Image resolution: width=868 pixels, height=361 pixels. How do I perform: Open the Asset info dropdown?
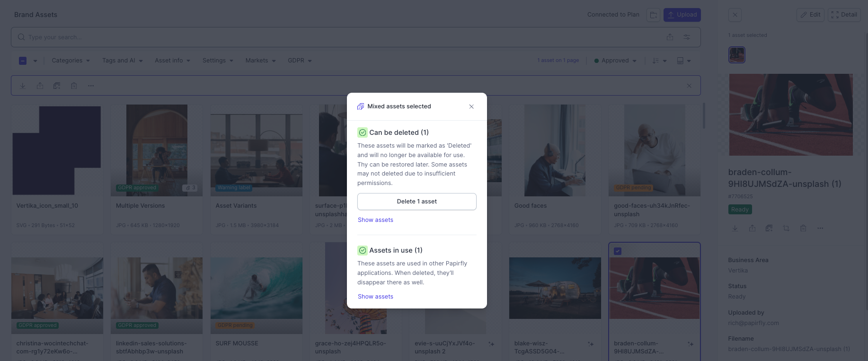(x=172, y=61)
